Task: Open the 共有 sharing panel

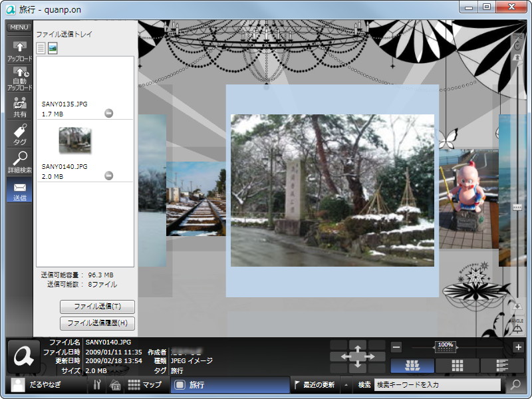Action: [x=20, y=106]
